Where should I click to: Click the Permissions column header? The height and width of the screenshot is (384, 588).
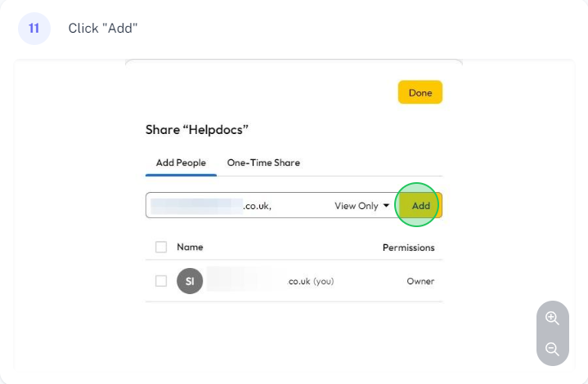pyautogui.click(x=408, y=248)
